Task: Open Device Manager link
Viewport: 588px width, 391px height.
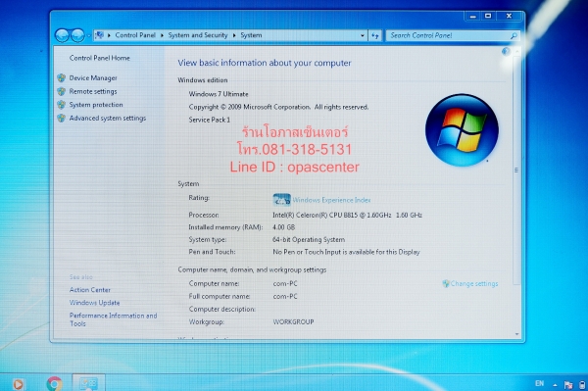Action: pyautogui.click(x=93, y=78)
